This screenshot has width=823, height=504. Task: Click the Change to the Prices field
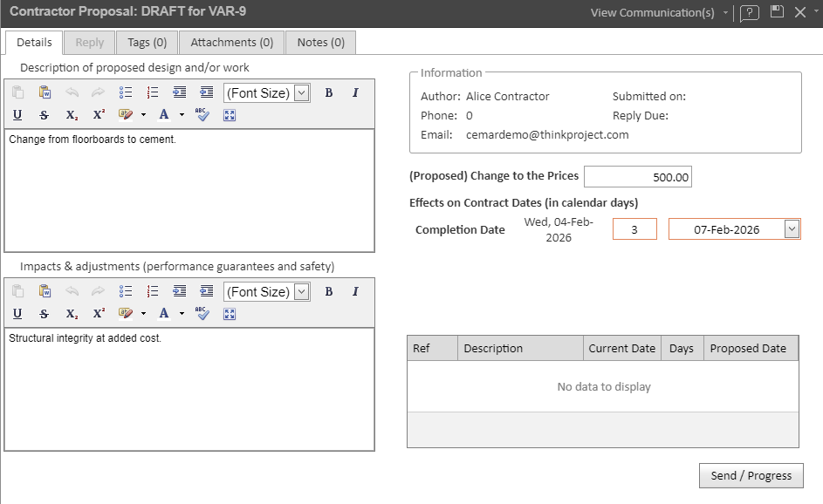[x=637, y=177]
